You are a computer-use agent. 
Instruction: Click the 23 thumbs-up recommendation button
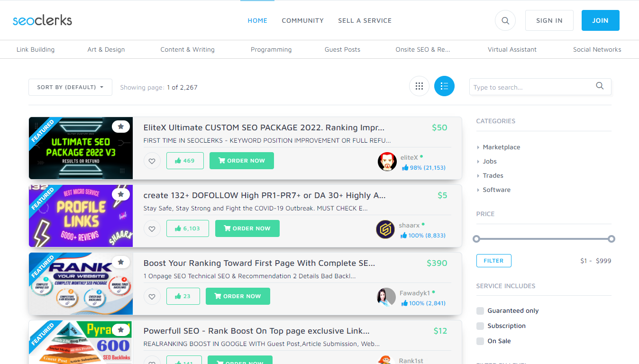pos(183,296)
